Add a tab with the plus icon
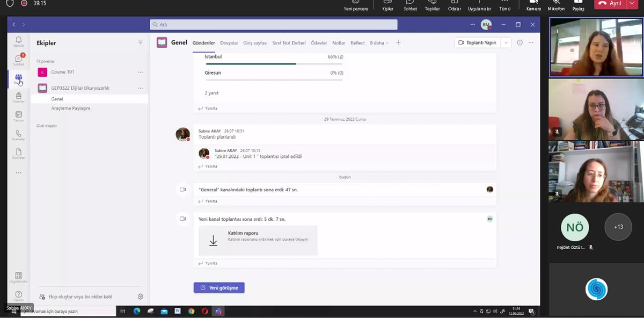This screenshot has height=318, width=644. [x=398, y=43]
